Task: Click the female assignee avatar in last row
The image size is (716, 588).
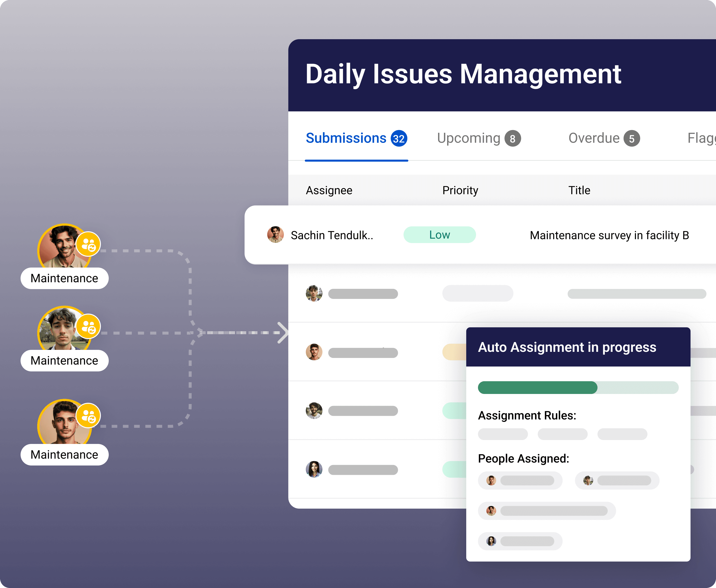Action: pos(314,469)
